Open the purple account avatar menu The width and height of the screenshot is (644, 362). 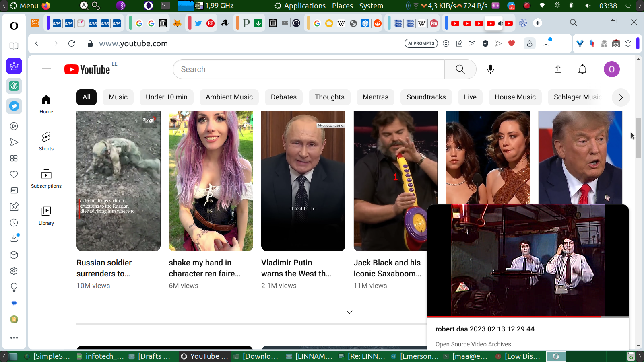pyautogui.click(x=611, y=69)
